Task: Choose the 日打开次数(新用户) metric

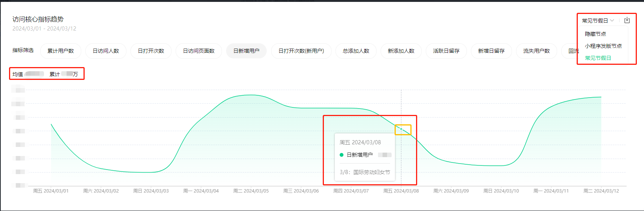Action: tap(301, 51)
